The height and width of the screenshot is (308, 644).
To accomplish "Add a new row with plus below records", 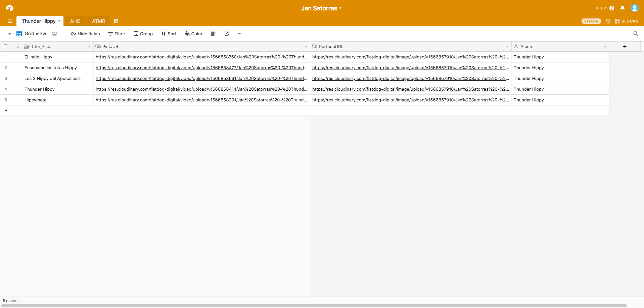I will [x=6, y=111].
